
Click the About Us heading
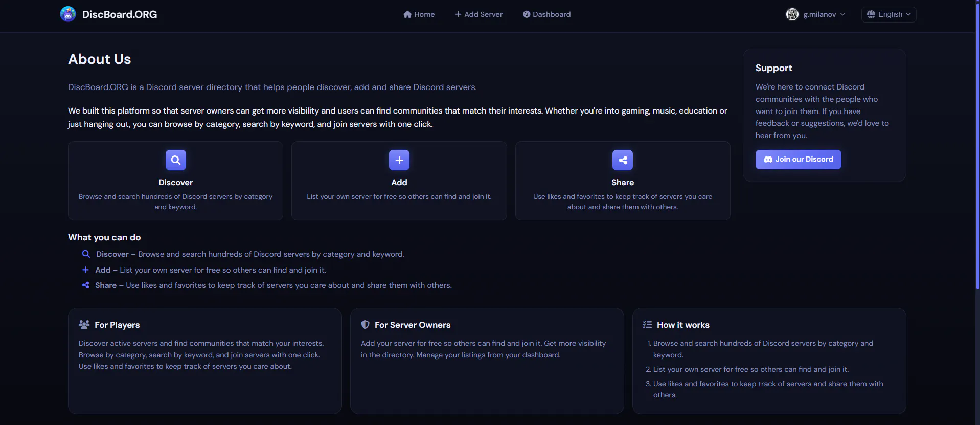[100, 59]
